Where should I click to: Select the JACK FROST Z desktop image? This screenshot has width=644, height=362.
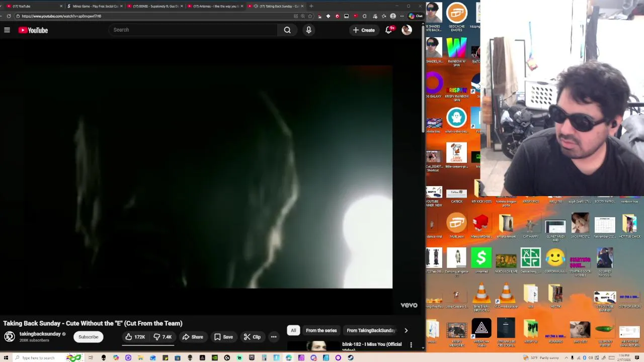coord(580,226)
